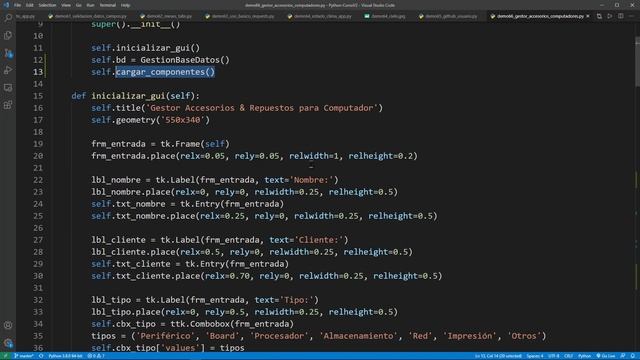Open the Manage settings gear
Screen dimensions: 640x360
(8, 343)
